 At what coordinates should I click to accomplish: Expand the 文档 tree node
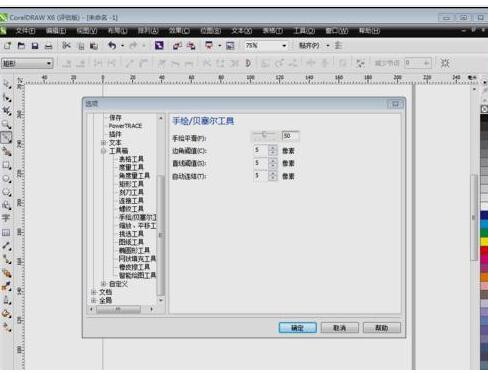[94, 292]
